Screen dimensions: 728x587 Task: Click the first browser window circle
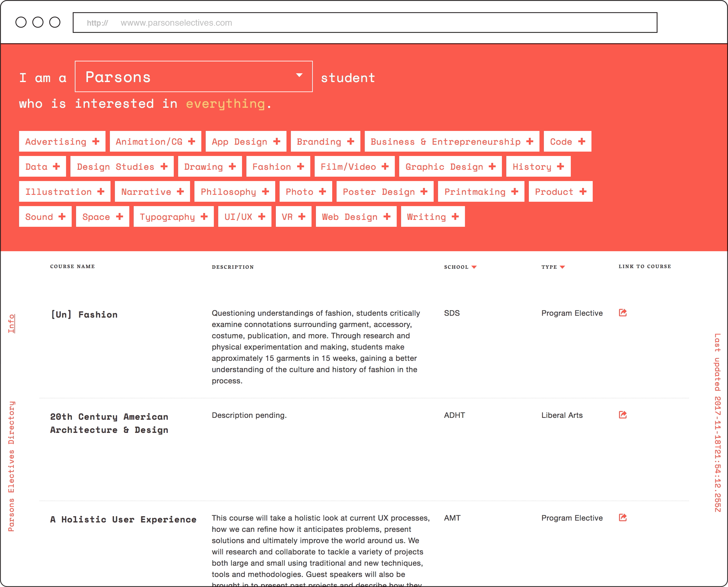(x=21, y=22)
